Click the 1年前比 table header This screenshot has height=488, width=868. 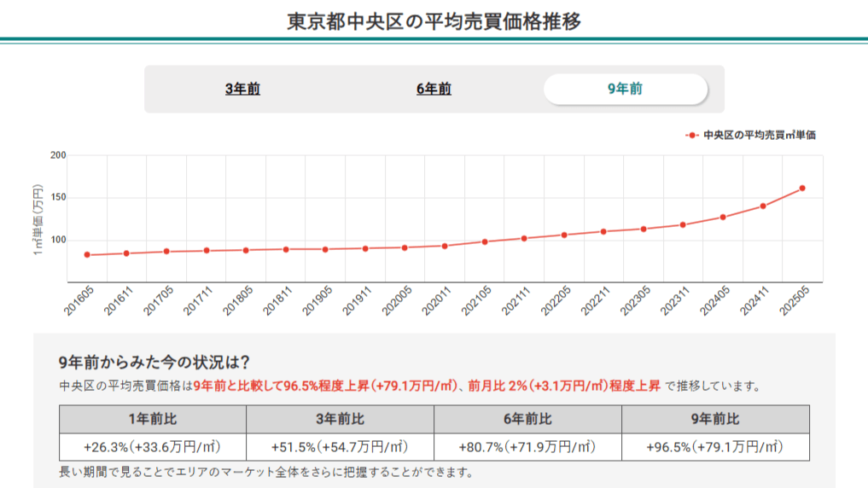pos(153,419)
